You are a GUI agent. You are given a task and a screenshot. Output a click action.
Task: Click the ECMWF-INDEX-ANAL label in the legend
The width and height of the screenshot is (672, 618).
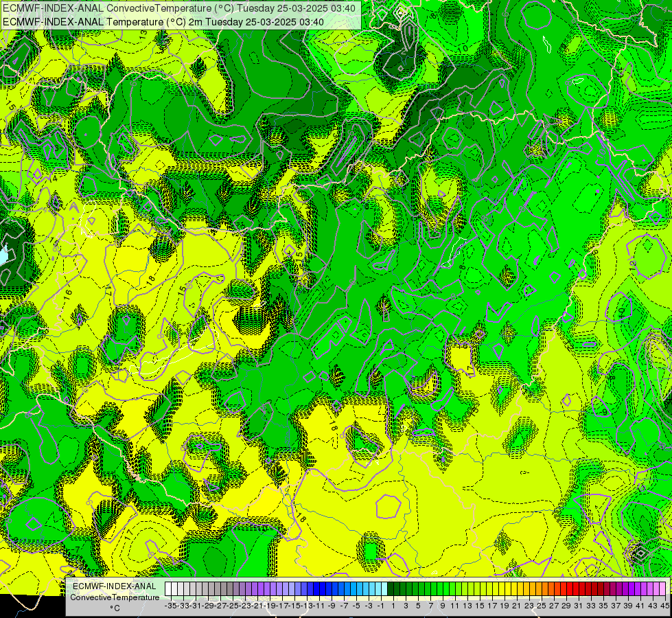tap(115, 586)
